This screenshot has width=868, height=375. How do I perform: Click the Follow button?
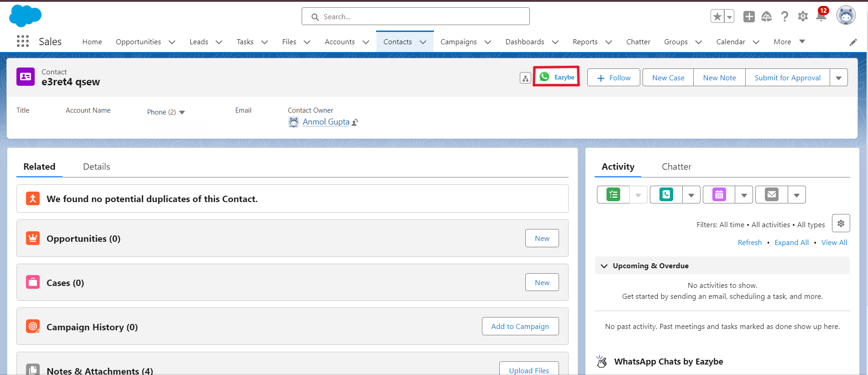[x=614, y=78]
